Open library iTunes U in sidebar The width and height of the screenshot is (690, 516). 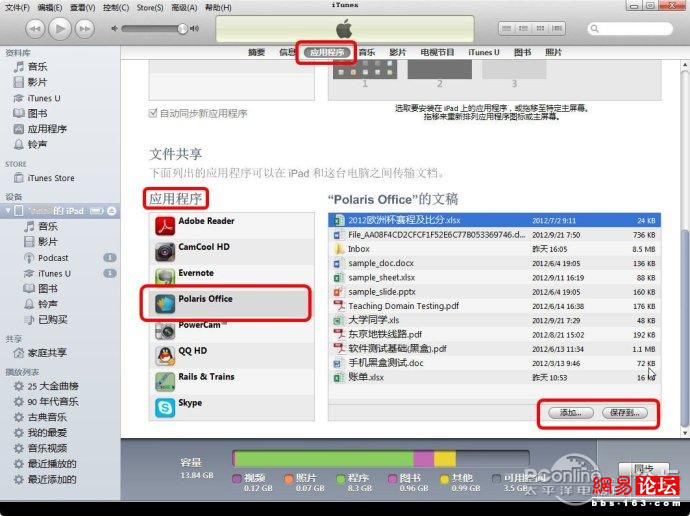[x=44, y=98]
